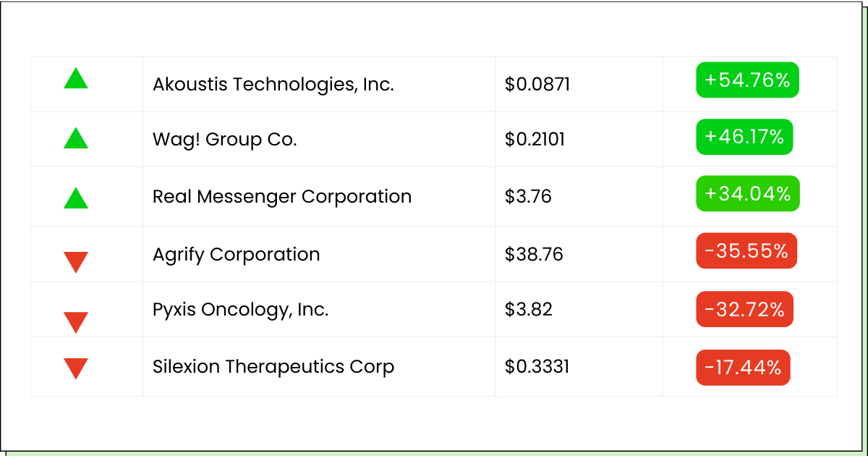This screenshot has height=456, width=868.
Task: Click the red down arrow beside Silexion Therapeutics
Action: pos(76,368)
